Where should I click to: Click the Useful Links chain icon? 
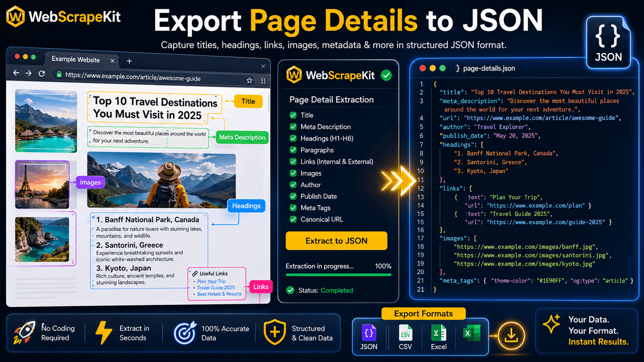(x=195, y=274)
